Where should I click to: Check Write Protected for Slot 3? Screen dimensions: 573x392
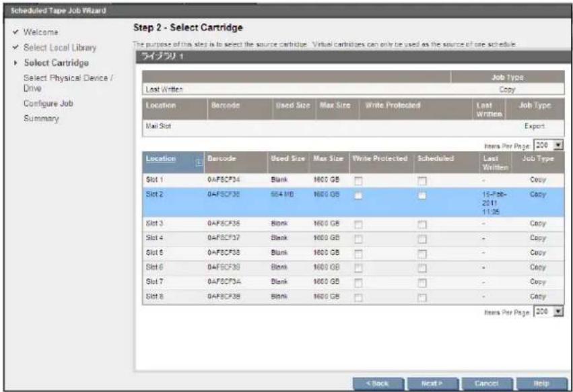[358, 224]
